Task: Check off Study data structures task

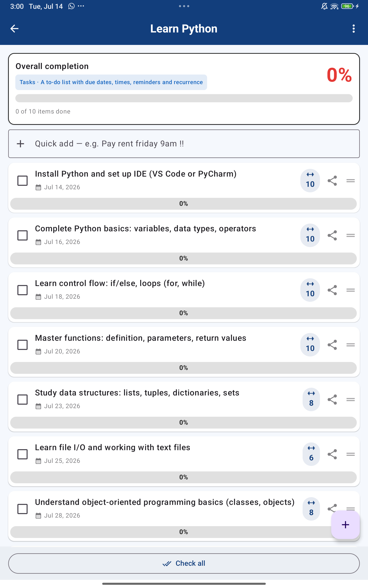Action: coord(22,399)
